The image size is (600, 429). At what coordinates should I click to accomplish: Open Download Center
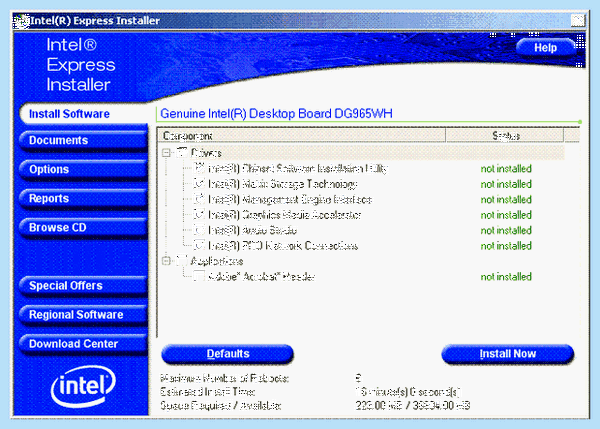[x=83, y=344]
